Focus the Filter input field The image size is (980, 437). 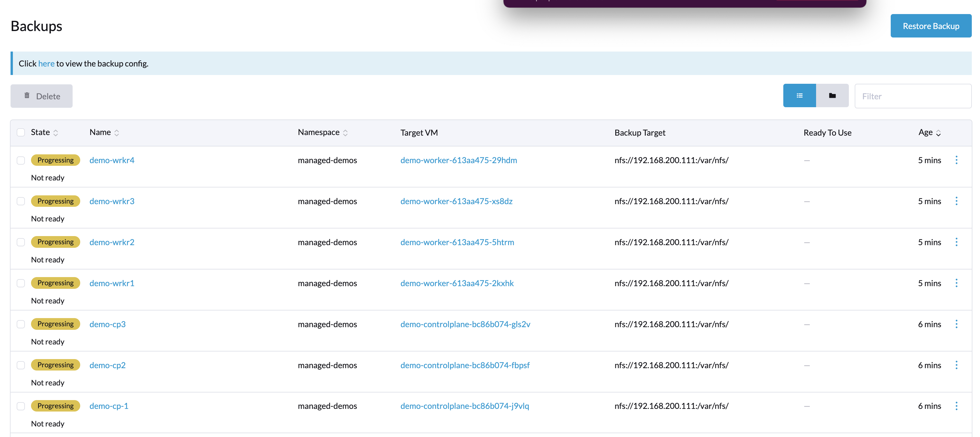(913, 96)
